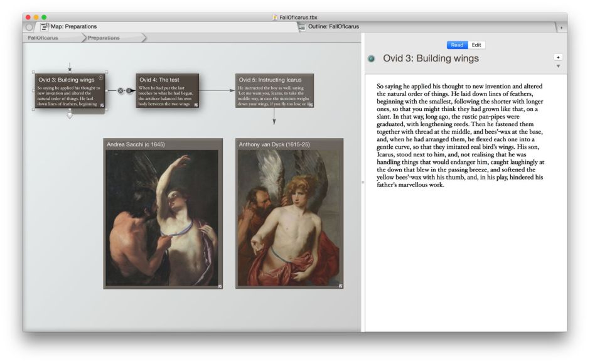The width and height of the screenshot is (590, 364).
Task: Click the link info (i) icon on arrow
Action: [x=129, y=91]
